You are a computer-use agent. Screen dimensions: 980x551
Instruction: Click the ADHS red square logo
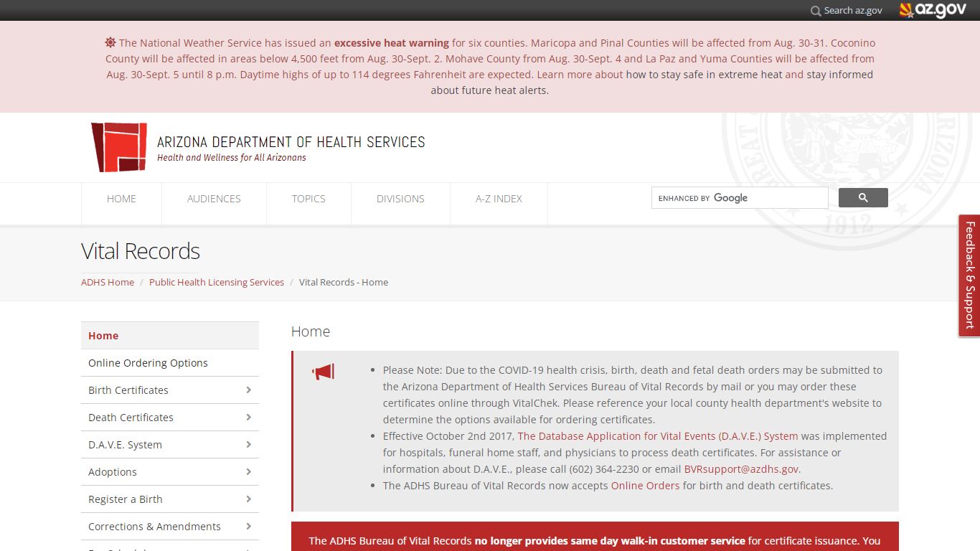(x=119, y=147)
